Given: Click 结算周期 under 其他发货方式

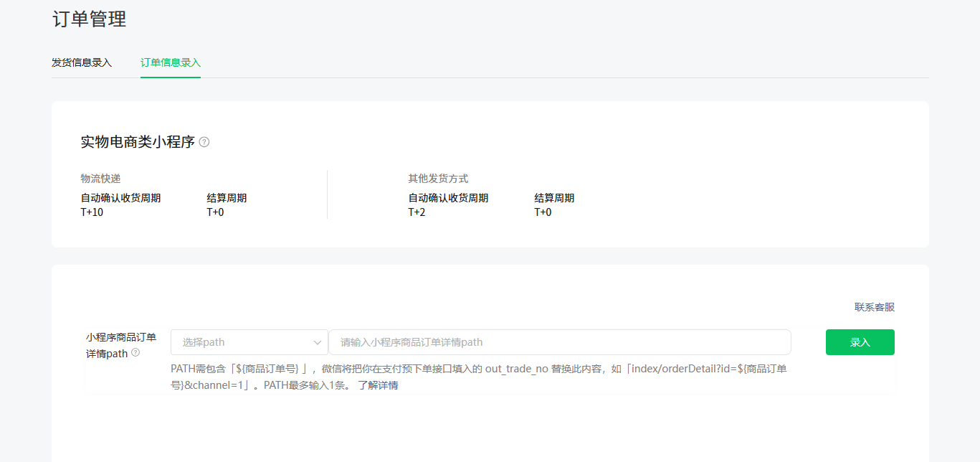Looking at the screenshot, I should point(554,198).
